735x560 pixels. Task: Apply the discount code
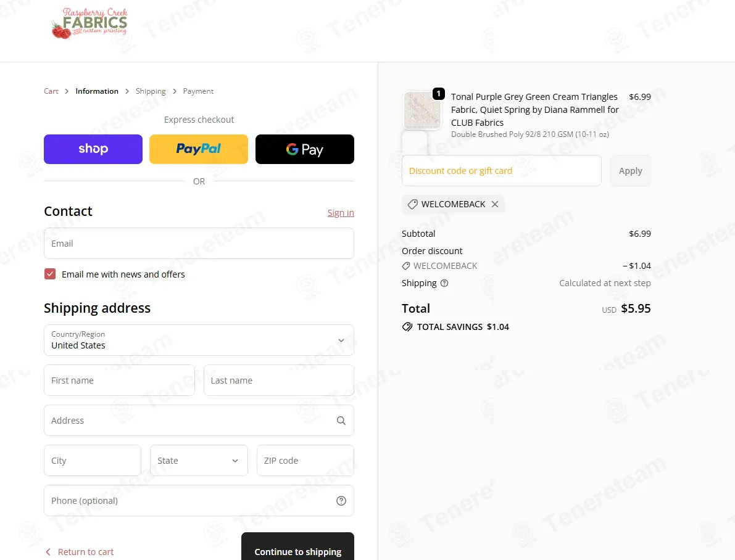pyautogui.click(x=631, y=171)
